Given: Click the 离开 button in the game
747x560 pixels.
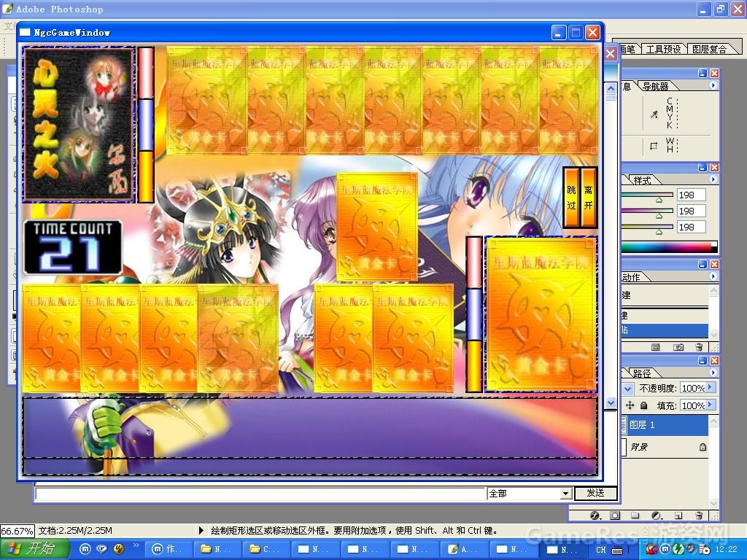Looking at the screenshot, I should coord(589,198).
